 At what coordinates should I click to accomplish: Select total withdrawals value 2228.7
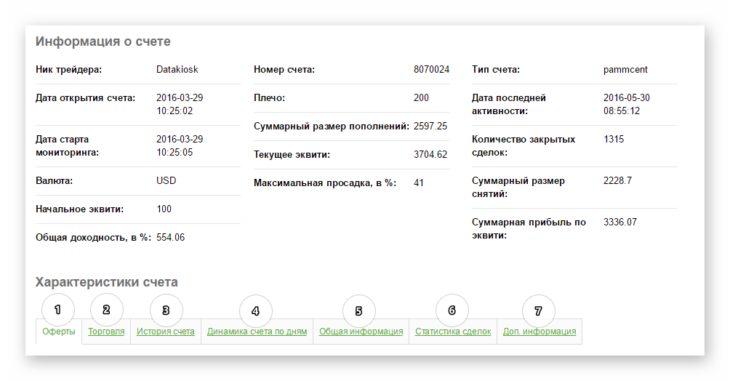click(x=617, y=181)
